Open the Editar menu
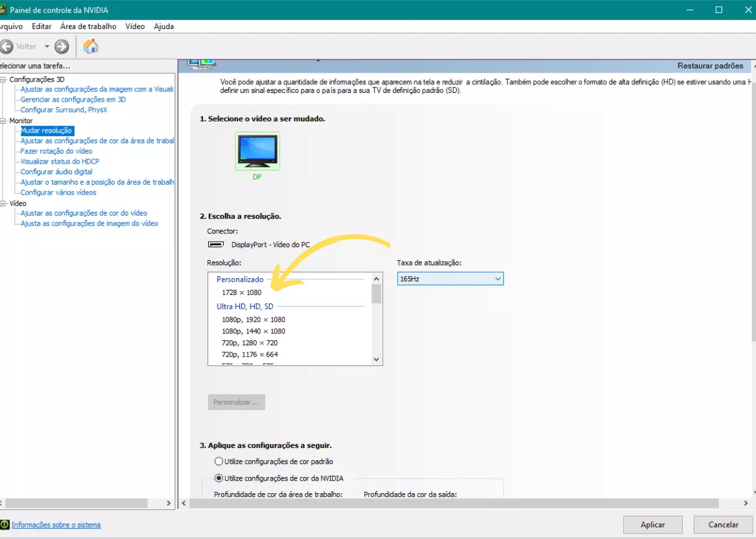This screenshot has height=539, width=756. tap(42, 27)
